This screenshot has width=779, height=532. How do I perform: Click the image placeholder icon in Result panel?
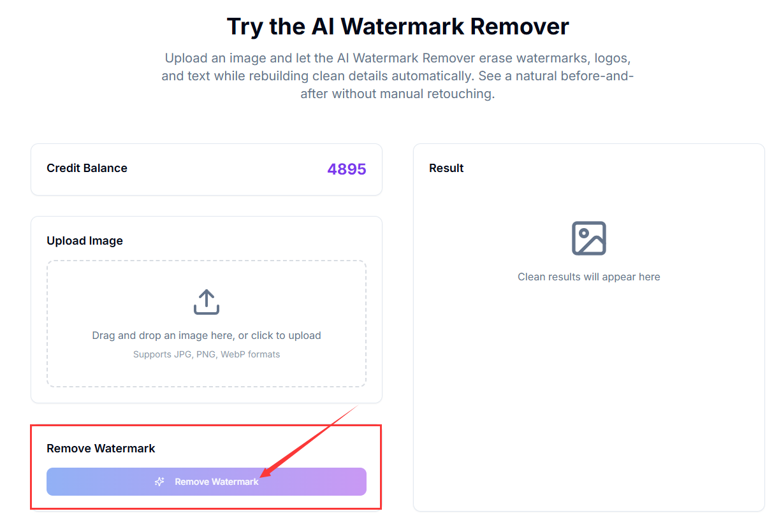[x=588, y=237]
